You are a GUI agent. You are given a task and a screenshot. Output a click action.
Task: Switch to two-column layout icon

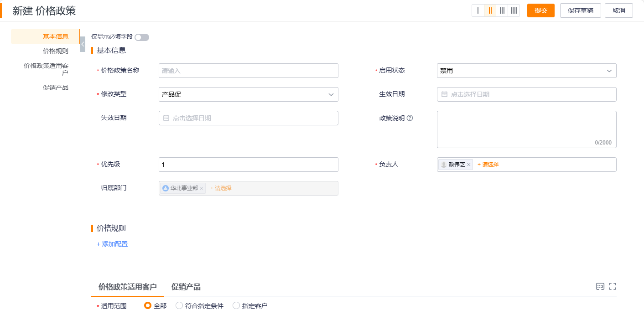(x=490, y=10)
